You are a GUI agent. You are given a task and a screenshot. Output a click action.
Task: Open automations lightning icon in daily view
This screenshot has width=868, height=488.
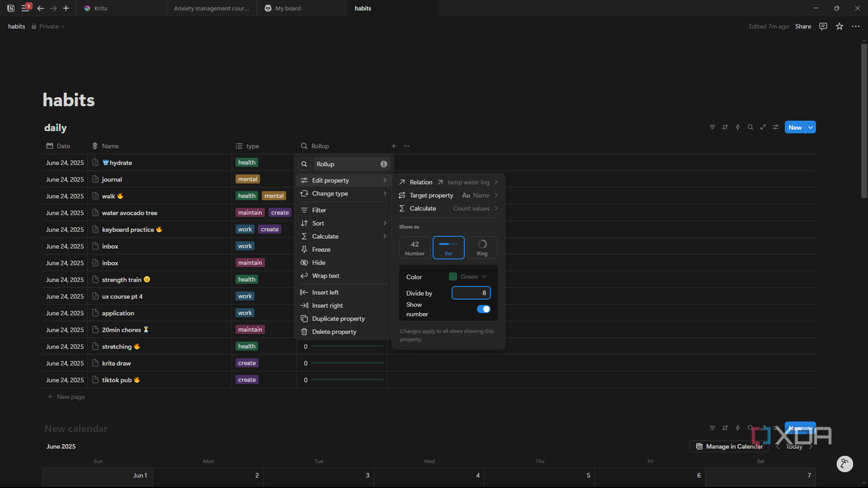[x=738, y=127]
